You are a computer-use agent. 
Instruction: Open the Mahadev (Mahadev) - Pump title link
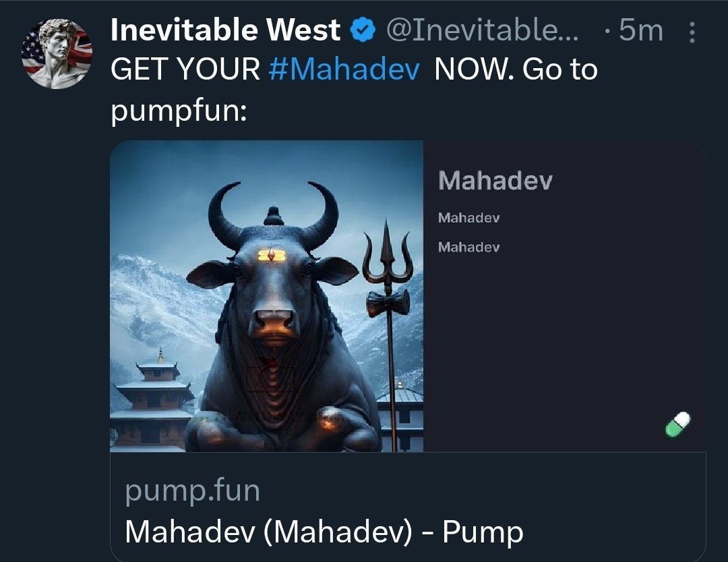[324, 532]
